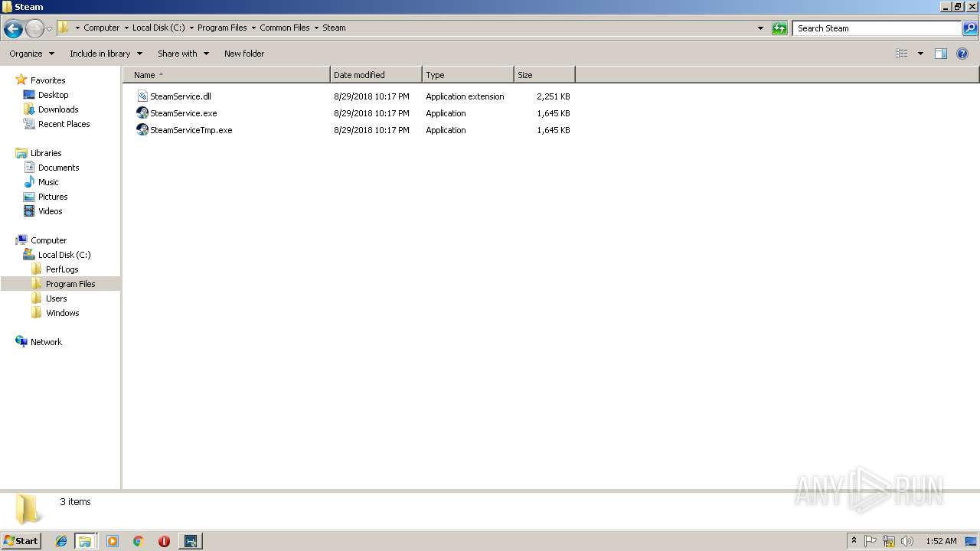Screen dimensions: 980x551
Task: Open the Pictures library
Action: tap(53, 197)
